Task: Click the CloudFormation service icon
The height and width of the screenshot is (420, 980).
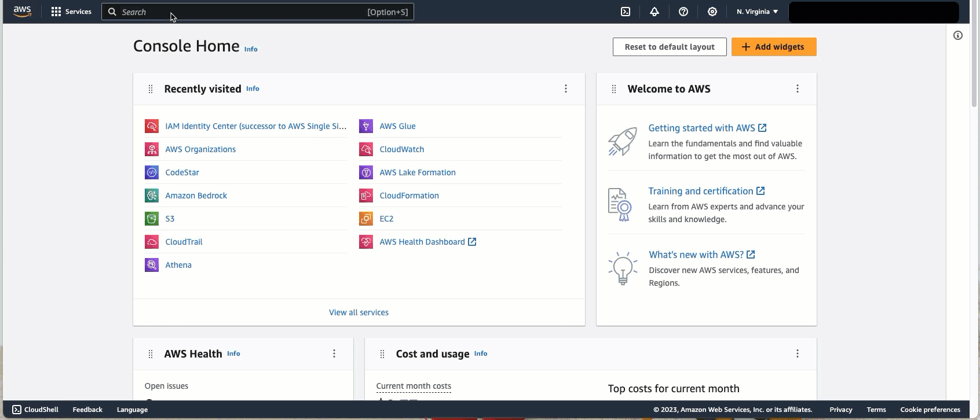Action: [366, 196]
